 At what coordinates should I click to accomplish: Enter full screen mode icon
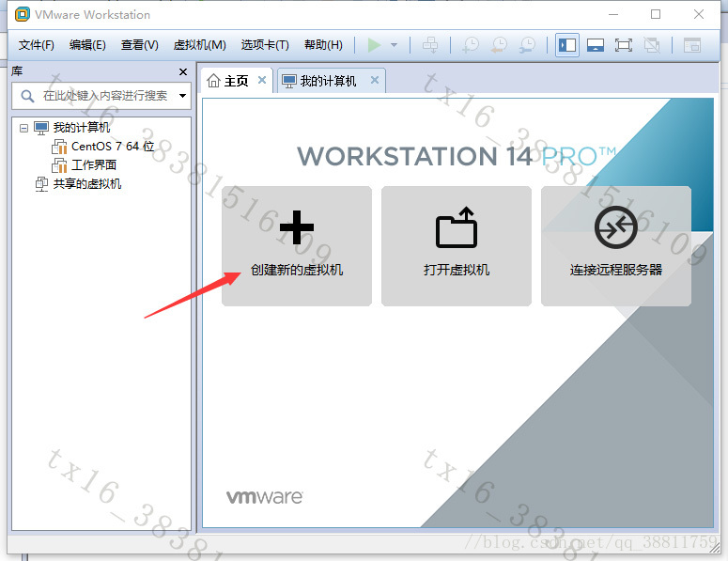pyautogui.click(x=624, y=45)
